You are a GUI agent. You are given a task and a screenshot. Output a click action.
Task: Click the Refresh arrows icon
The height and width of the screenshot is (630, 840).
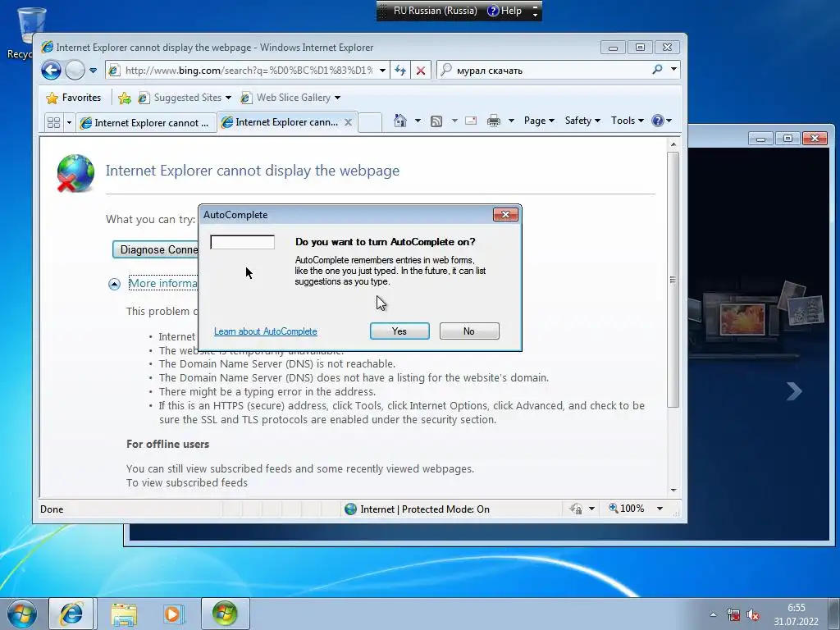click(400, 71)
